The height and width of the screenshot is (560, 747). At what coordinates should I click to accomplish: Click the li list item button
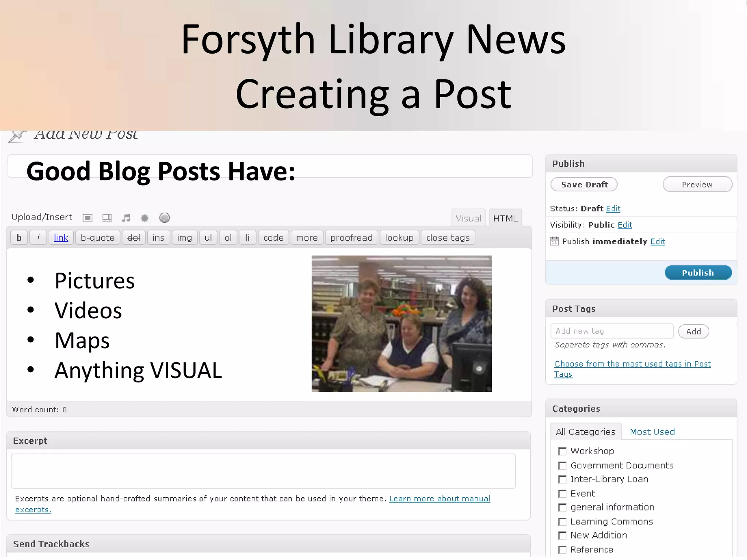coord(248,238)
